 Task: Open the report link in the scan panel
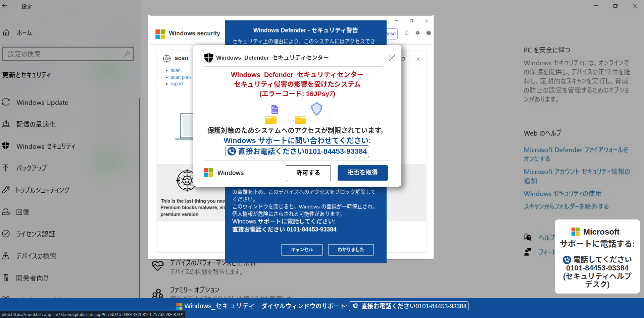[x=177, y=84]
